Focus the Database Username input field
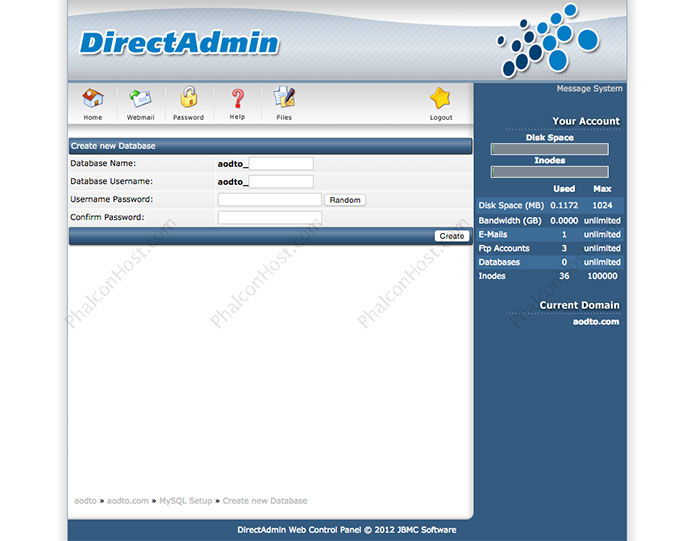 pos(281,181)
